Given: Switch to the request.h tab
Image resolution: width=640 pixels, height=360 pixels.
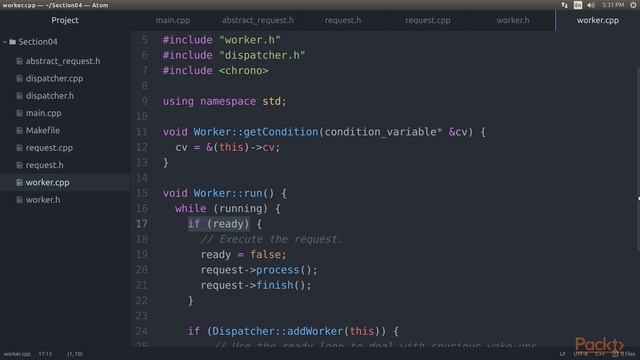Looking at the screenshot, I should tap(343, 20).
